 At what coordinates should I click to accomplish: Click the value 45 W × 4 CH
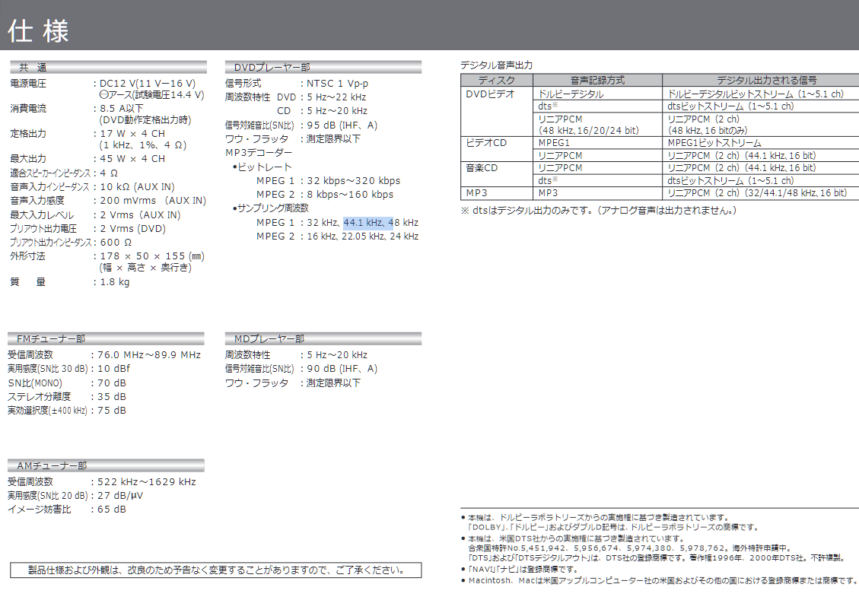point(132,159)
